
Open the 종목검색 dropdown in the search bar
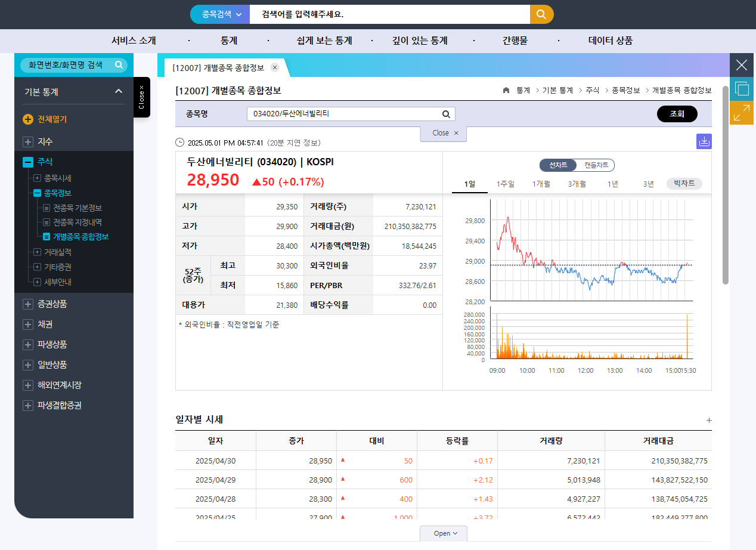point(219,14)
